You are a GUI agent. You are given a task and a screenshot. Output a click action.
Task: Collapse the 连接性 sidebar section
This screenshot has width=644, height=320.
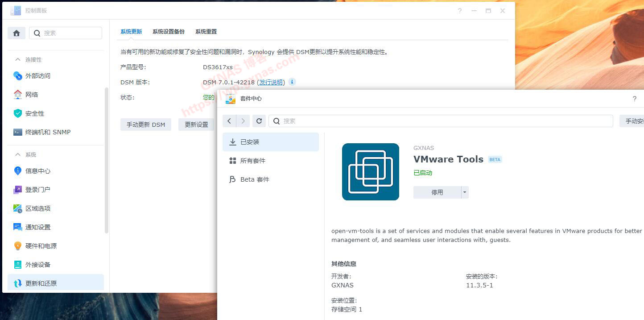click(18, 59)
